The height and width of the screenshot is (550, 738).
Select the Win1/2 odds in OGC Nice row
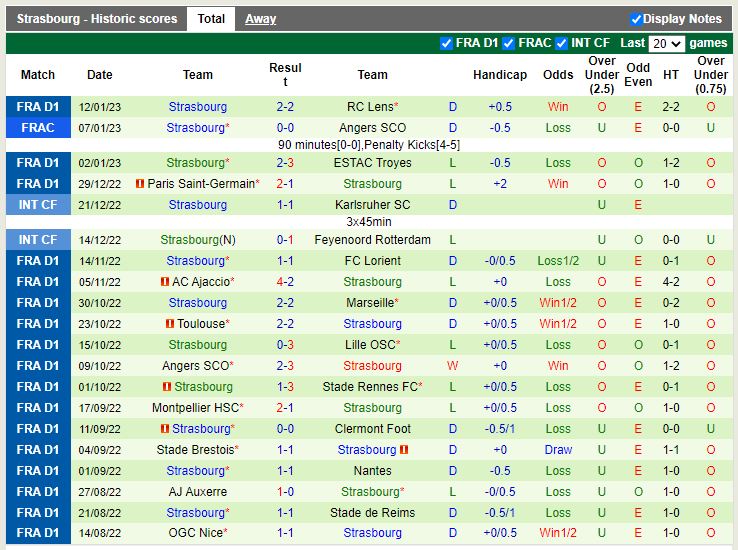(x=558, y=533)
